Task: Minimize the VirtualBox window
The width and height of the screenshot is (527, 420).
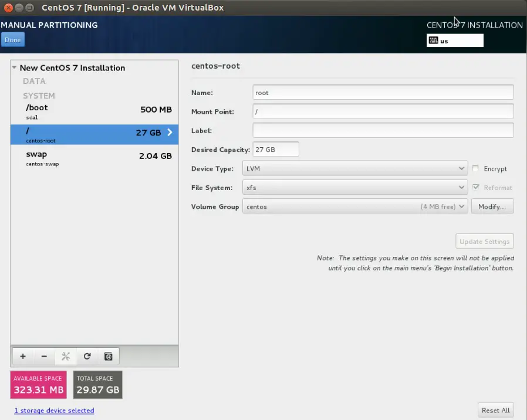Action: click(19, 8)
